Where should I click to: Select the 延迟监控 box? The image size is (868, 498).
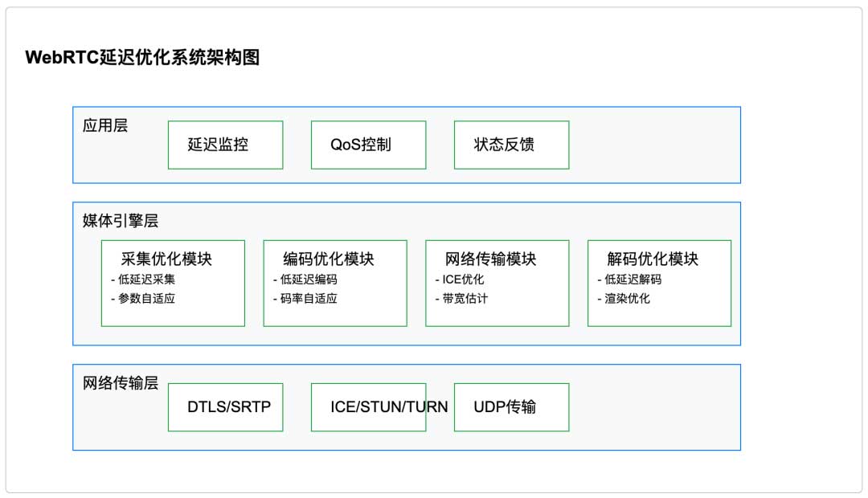click(x=225, y=145)
